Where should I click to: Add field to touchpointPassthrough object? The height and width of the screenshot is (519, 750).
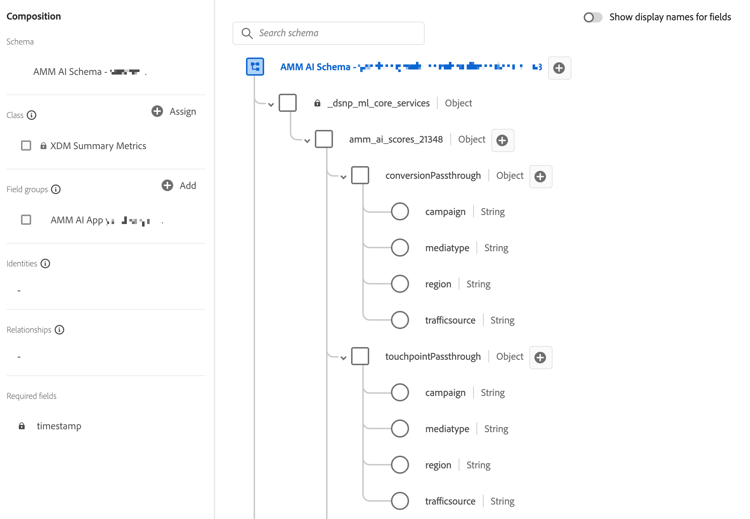pos(540,357)
